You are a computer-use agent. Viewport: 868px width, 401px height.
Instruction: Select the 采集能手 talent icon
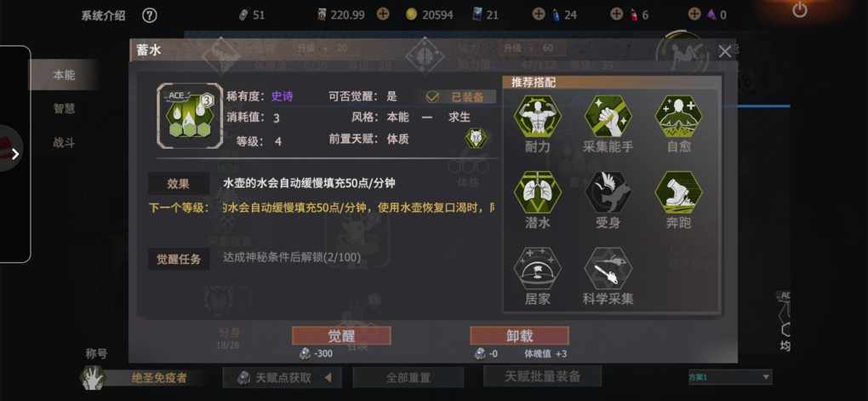click(x=608, y=117)
